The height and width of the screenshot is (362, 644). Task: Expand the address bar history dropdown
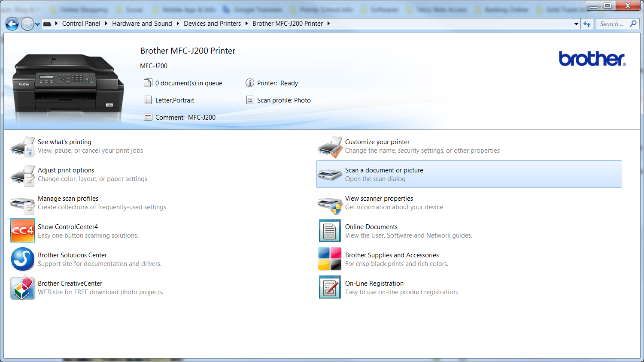(576, 24)
